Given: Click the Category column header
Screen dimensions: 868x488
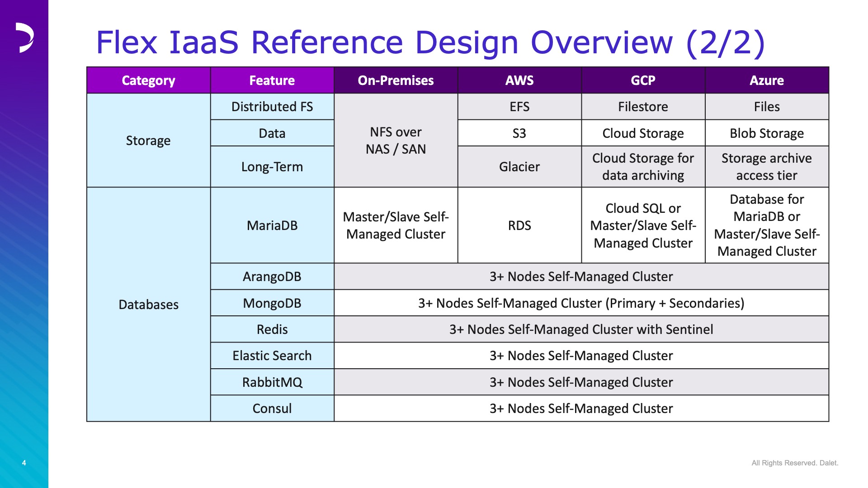Looking at the screenshot, I should click(x=148, y=80).
